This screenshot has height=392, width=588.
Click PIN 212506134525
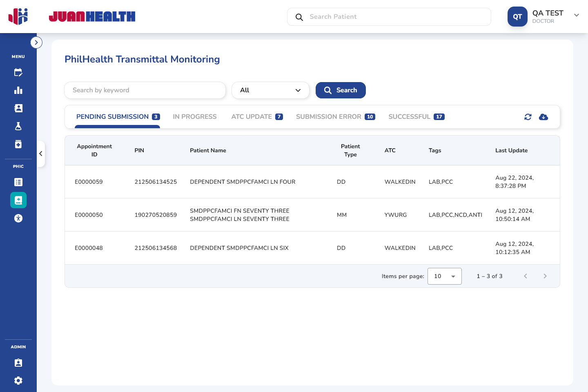(156, 182)
